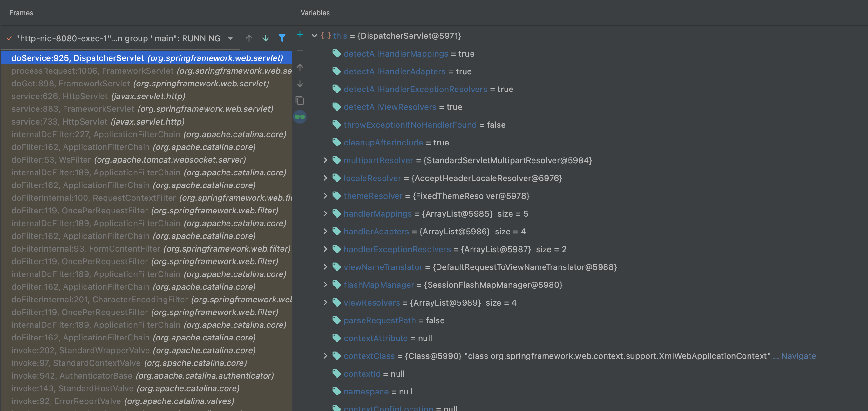Click the throwExceptionIfNoHandlerFound field
Screen dimensions: 868x411
(410, 125)
